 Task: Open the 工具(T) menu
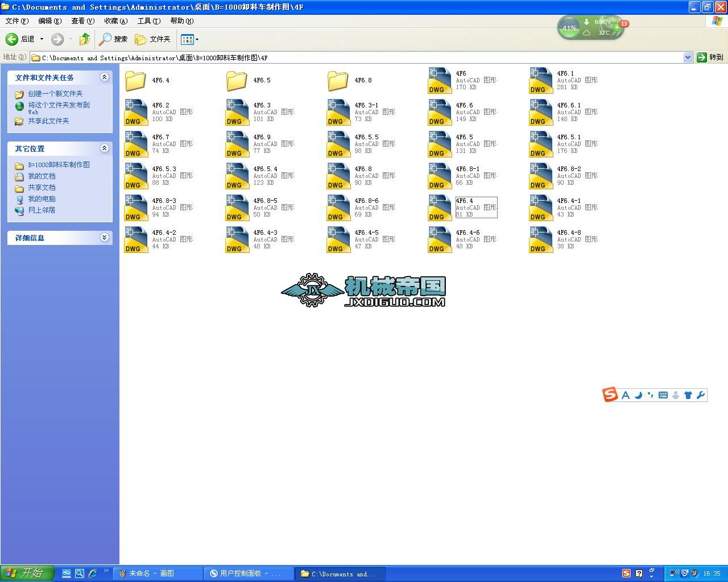point(148,21)
